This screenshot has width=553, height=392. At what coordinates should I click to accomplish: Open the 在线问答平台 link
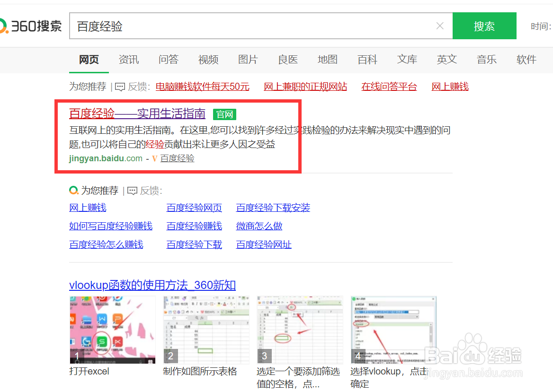click(x=389, y=87)
